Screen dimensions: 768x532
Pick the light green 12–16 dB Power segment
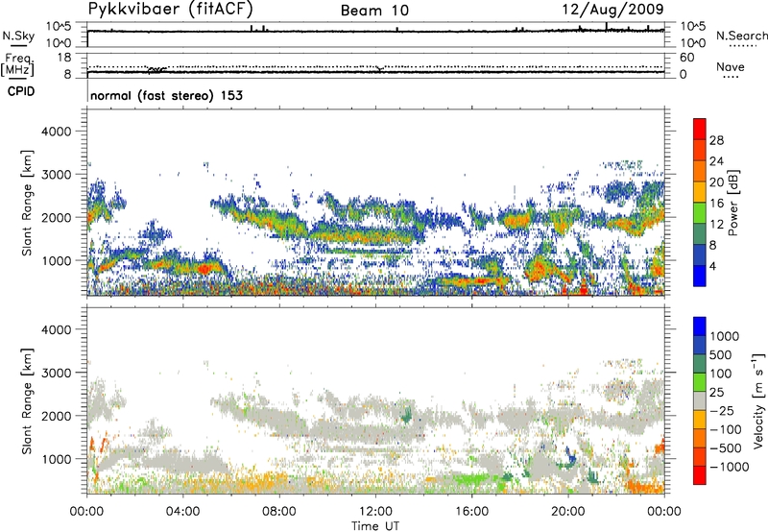click(x=700, y=213)
